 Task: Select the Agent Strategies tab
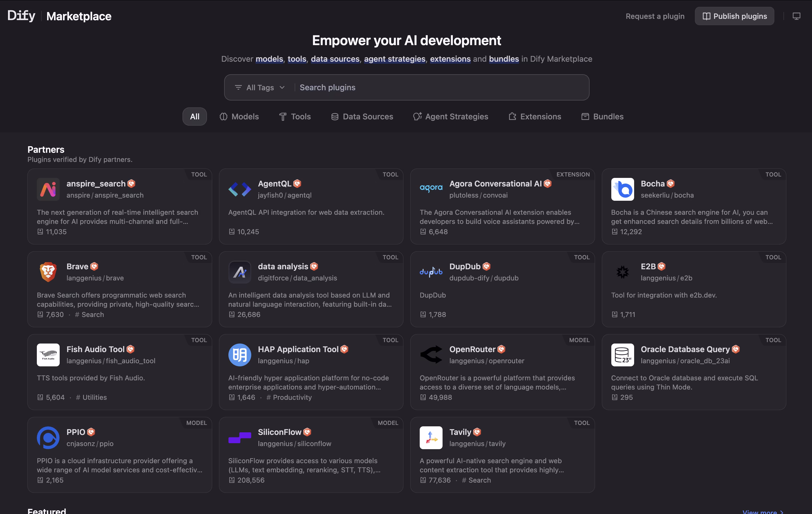point(451,116)
